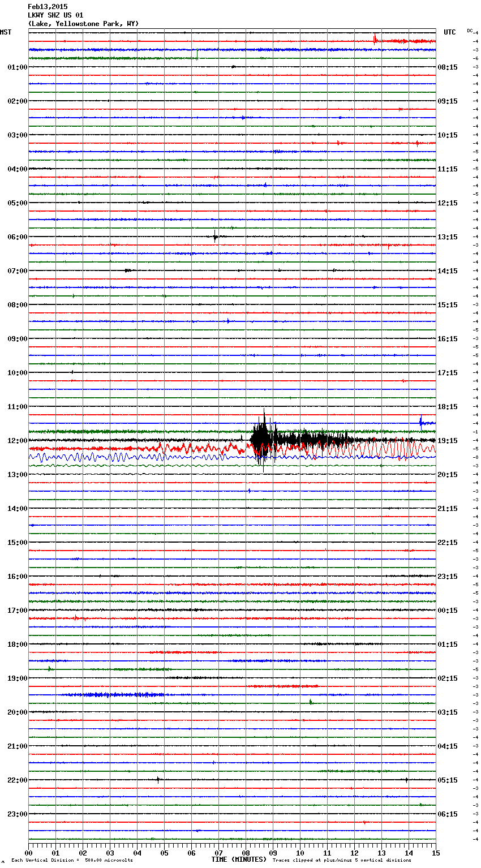Click the 13:15 UTC time label
The width and height of the screenshot is (481, 868).
coord(448,237)
